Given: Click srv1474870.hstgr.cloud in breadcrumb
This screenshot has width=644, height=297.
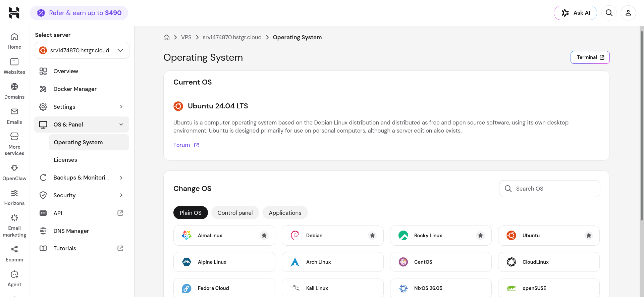Looking at the screenshot, I should click(x=232, y=37).
